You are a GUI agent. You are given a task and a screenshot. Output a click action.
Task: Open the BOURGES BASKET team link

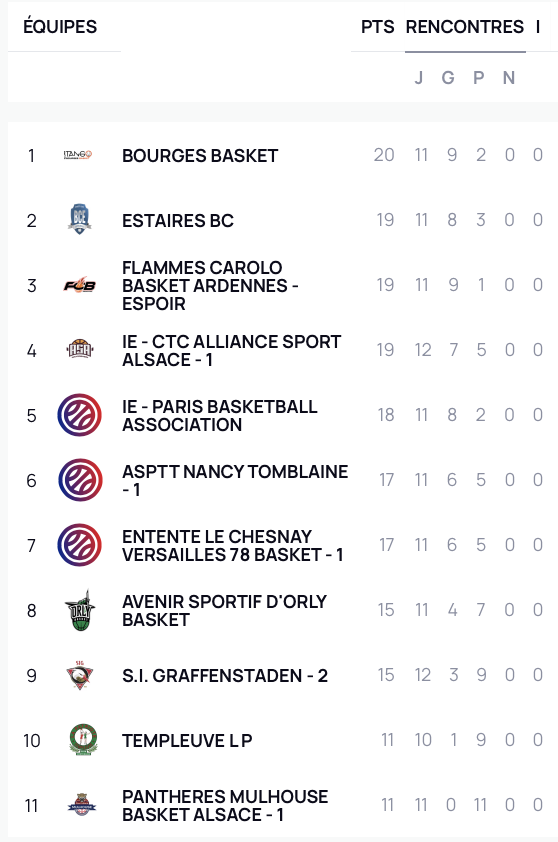point(200,156)
